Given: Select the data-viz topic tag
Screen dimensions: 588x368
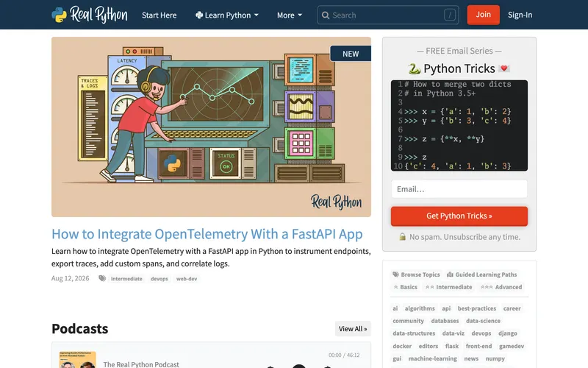Looking at the screenshot, I should pyautogui.click(x=453, y=333).
